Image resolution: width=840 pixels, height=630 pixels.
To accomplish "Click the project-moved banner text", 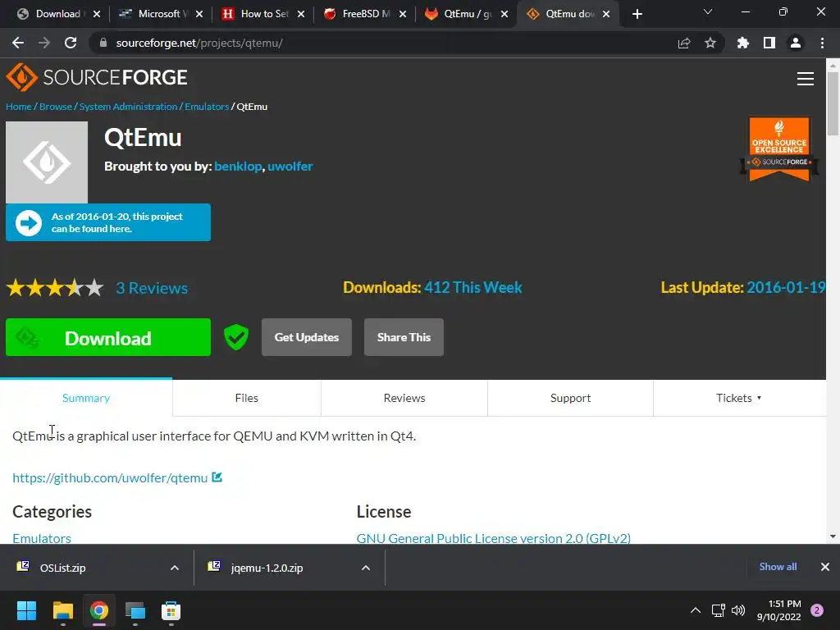I will coord(116,223).
